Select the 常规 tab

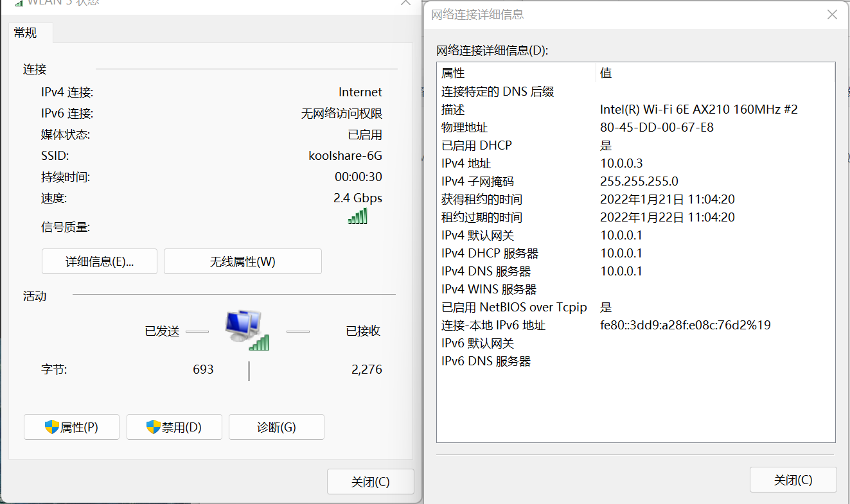click(26, 33)
